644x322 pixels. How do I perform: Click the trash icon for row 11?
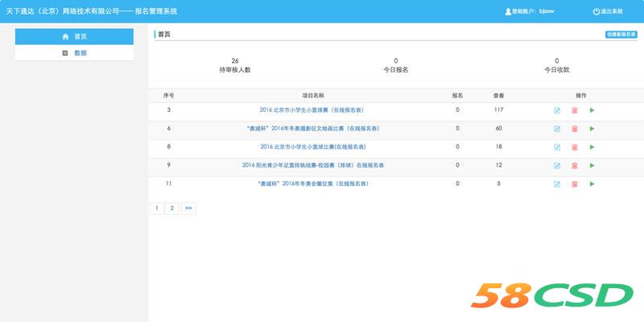click(x=575, y=184)
